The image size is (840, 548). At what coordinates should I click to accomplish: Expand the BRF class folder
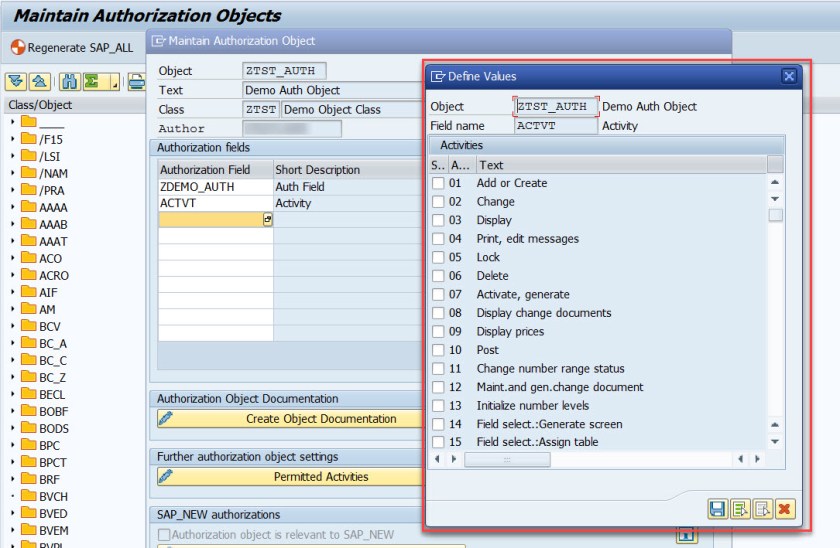click(12, 479)
